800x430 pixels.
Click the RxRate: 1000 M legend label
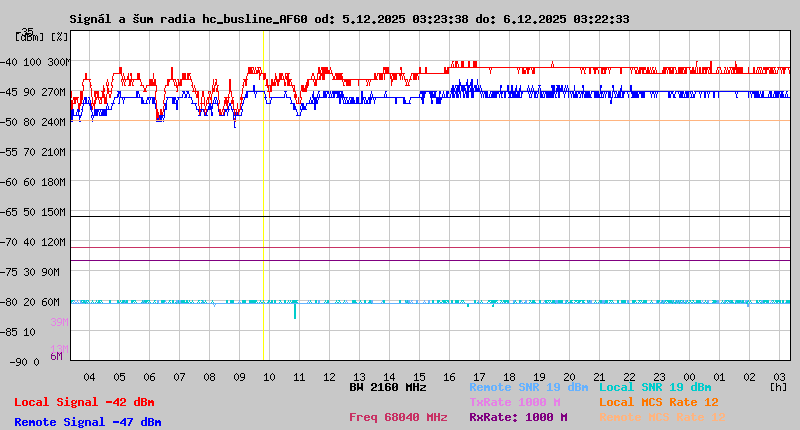pos(518,417)
